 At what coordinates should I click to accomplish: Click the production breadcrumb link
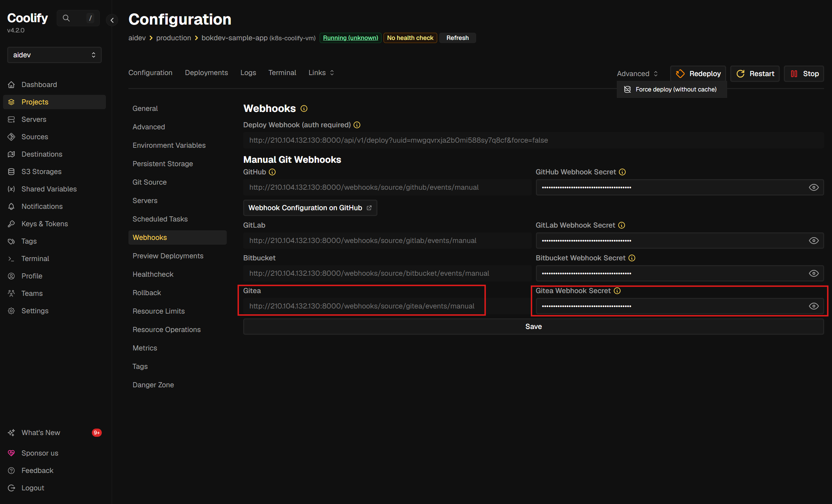(x=174, y=38)
